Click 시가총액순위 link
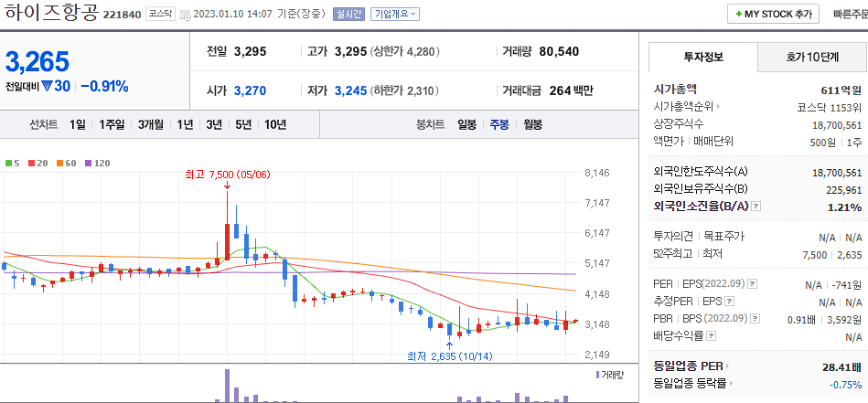The height and width of the screenshot is (403, 868). (683, 107)
